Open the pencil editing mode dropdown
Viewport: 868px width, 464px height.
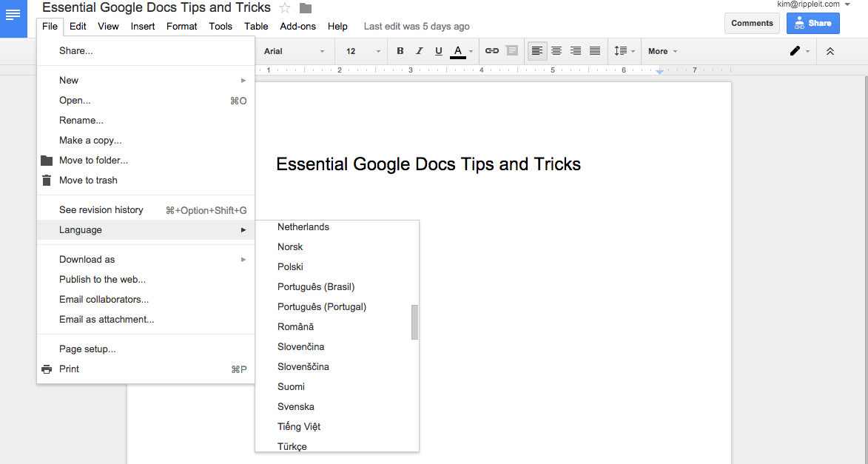pyautogui.click(x=799, y=51)
